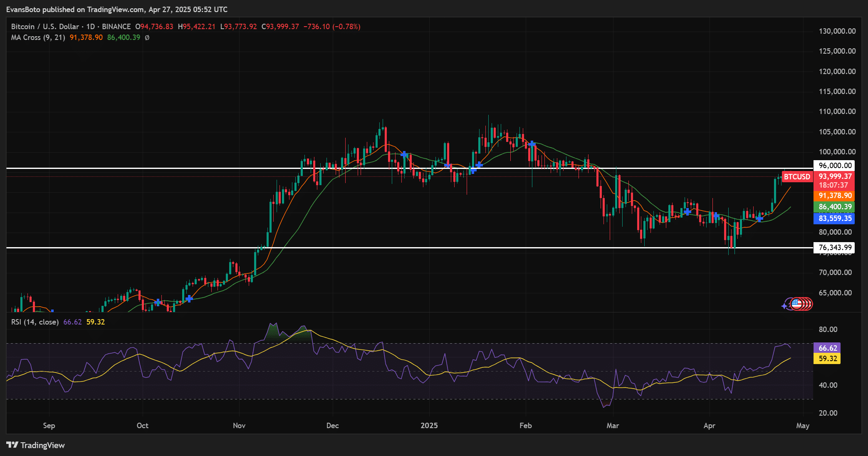This screenshot has height=456, width=868.
Task: Click the 2025 label on the time axis
Action: point(429,426)
